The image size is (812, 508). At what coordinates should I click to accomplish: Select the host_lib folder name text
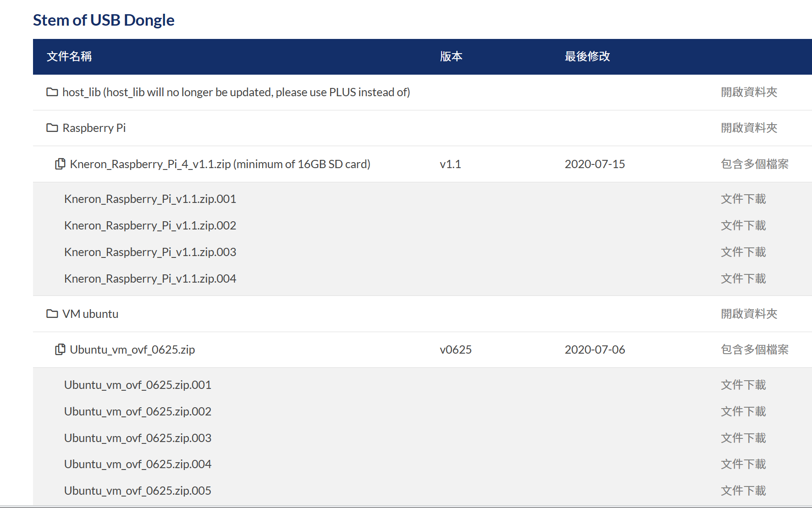(236, 92)
